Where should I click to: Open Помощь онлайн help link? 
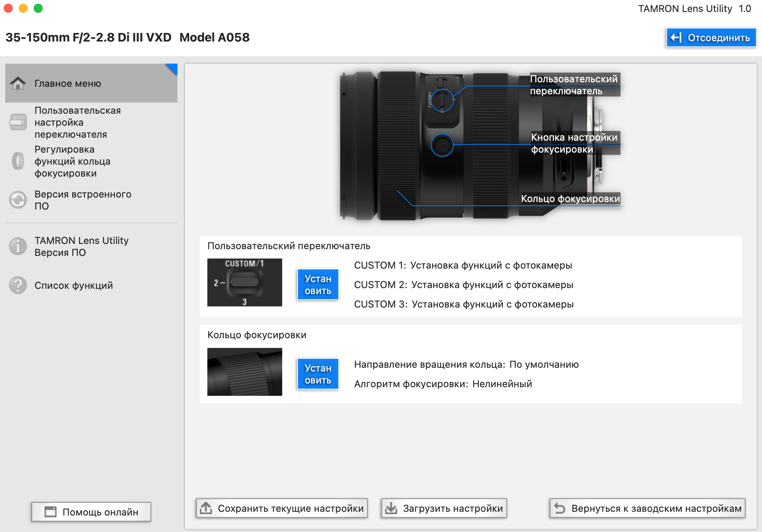pos(91,512)
